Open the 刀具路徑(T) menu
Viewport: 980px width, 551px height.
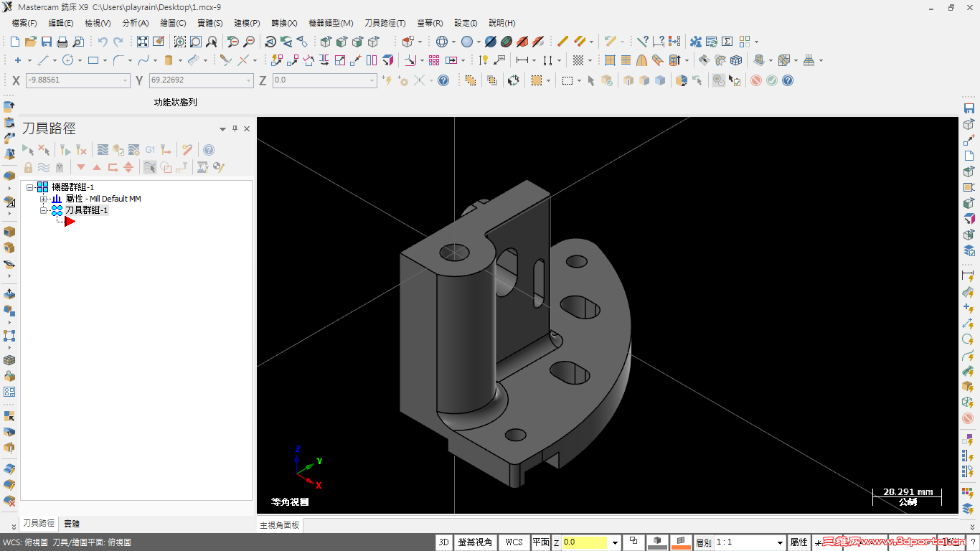click(385, 23)
